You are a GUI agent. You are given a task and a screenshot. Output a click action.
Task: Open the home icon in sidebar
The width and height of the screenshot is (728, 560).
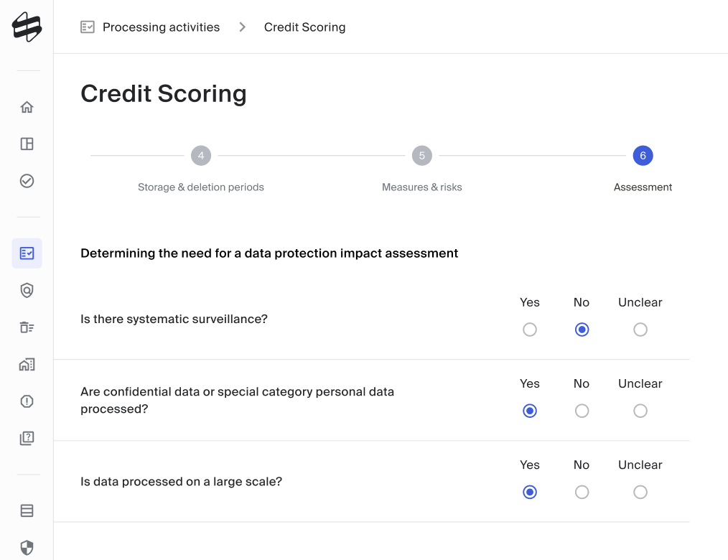pyautogui.click(x=27, y=107)
